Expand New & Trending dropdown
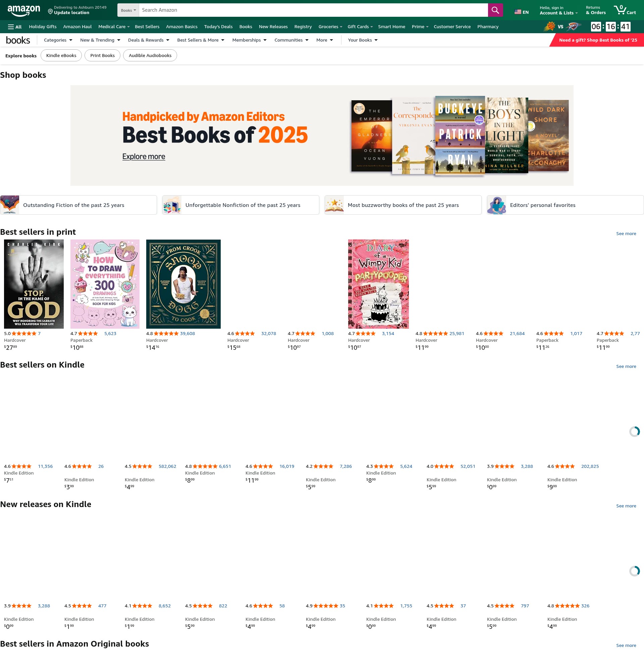This screenshot has height=658, width=644. click(x=100, y=40)
